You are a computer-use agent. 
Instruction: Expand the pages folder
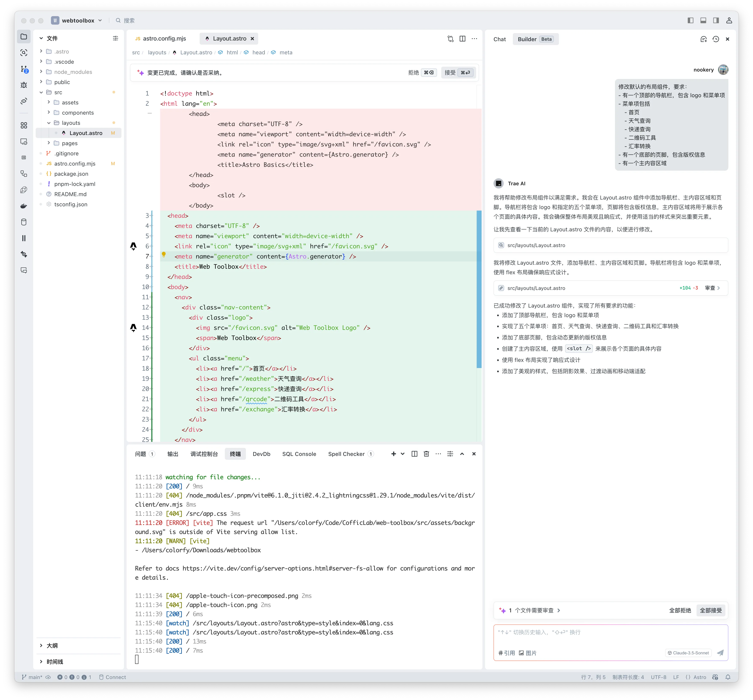pos(69,143)
